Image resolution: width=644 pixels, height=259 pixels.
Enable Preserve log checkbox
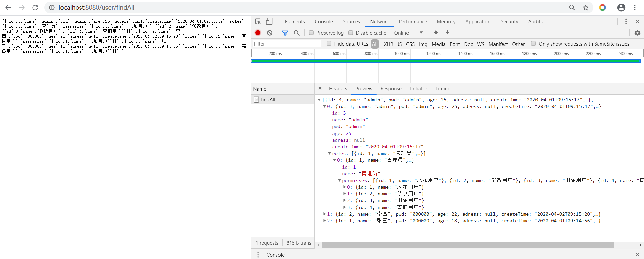coord(311,33)
